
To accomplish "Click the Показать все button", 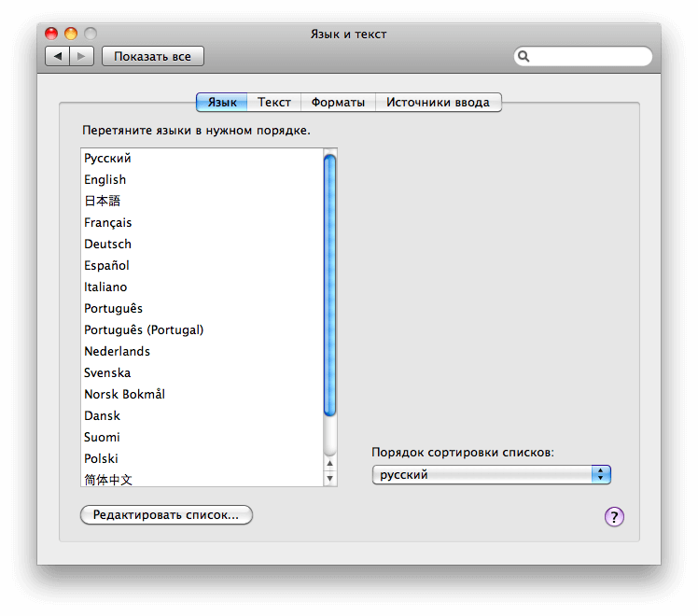I will (153, 57).
